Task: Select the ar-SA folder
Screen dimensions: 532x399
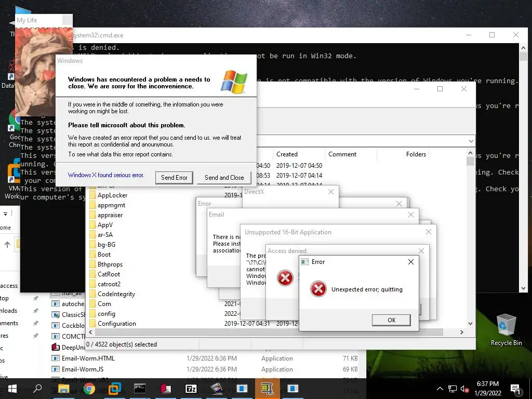Action: [x=105, y=234]
